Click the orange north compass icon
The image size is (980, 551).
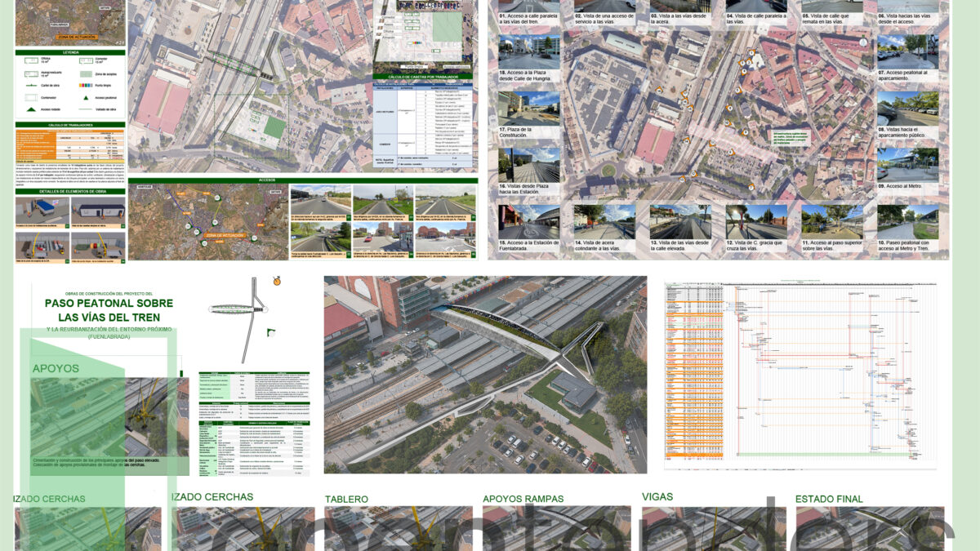[277, 281]
